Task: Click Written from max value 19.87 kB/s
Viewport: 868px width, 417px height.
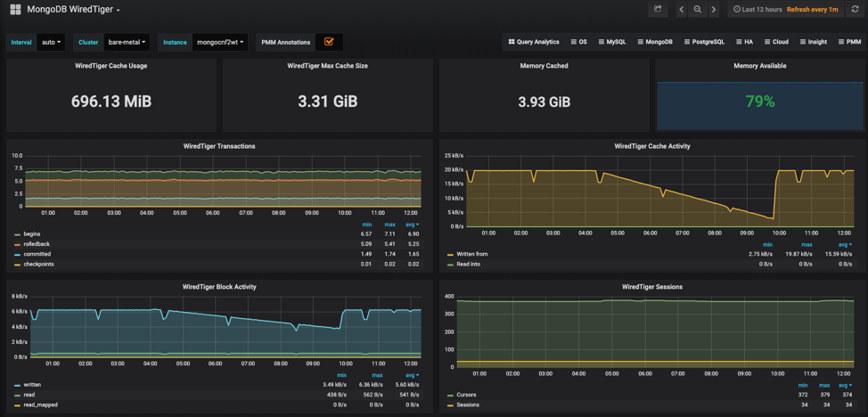Action: click(x=799, y=254)
